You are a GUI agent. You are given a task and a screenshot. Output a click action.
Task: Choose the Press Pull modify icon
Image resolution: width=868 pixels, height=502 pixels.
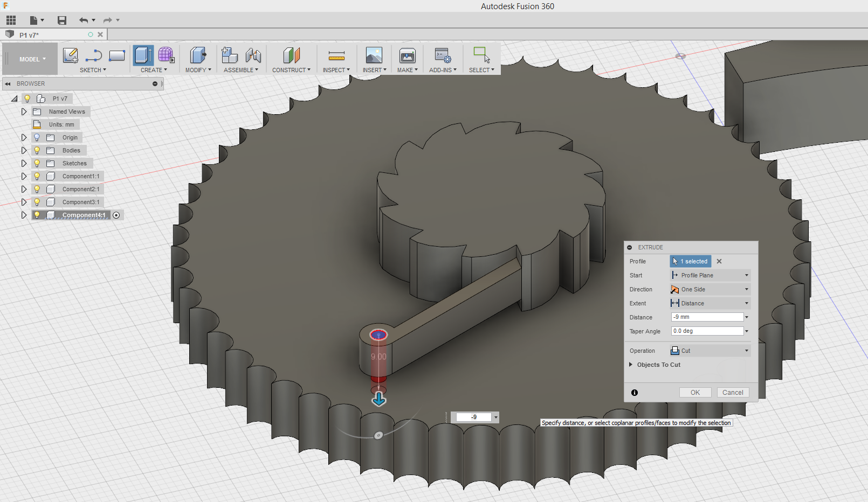point(198,55)
